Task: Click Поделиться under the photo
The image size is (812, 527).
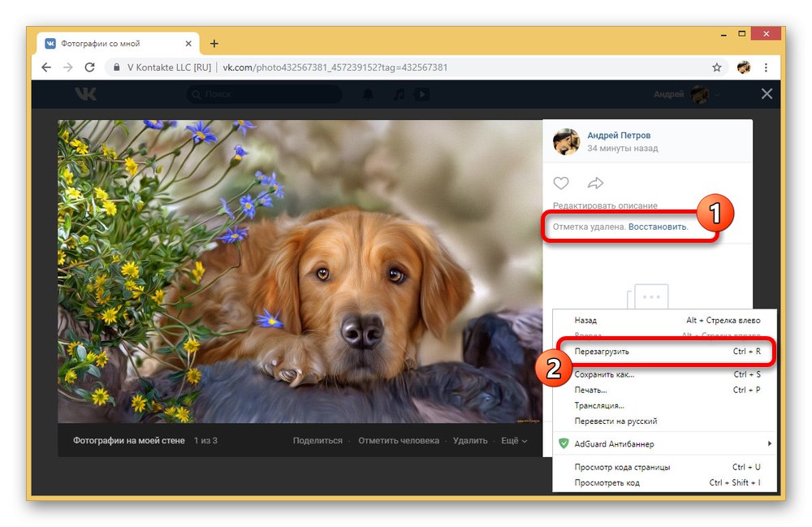Action: point(317,441)
